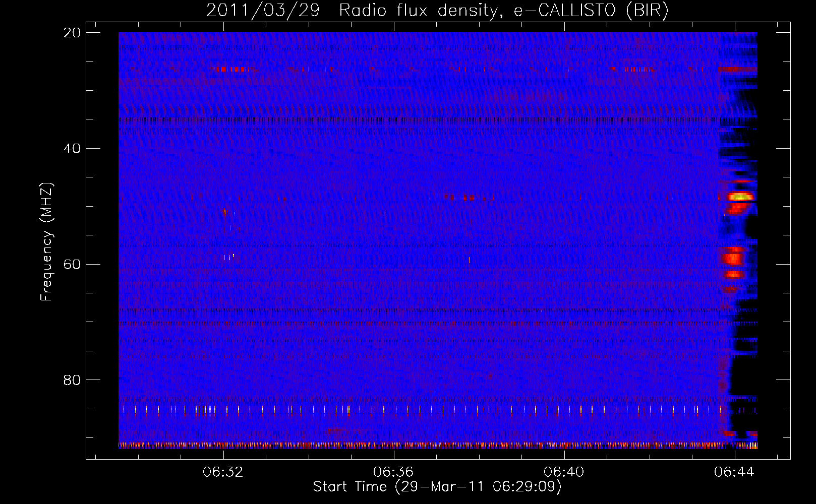This screenshot has width=816, height=504.
Task: Click the 20 frequency tick label
Action: pyautogui.click(x=73, y=33)
